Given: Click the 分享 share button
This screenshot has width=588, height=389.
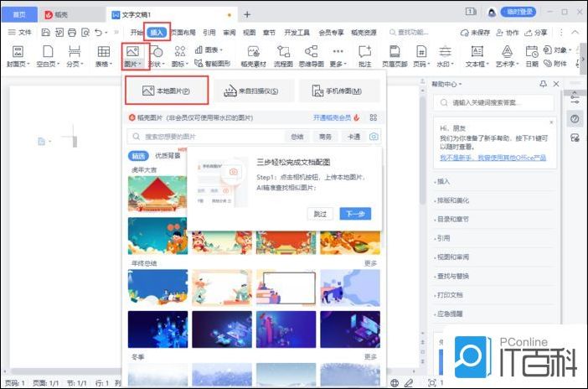Looking at the screenshot, I should click(536, 33).
